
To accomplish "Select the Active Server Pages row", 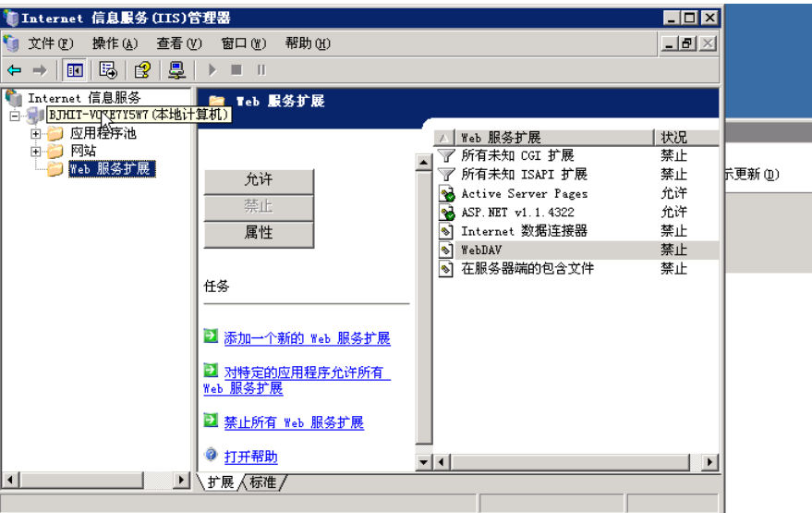I will click(576, 194).
